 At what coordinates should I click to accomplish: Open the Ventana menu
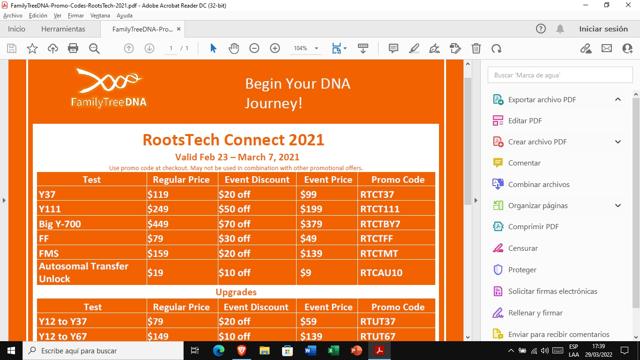(x=100, y=16)
